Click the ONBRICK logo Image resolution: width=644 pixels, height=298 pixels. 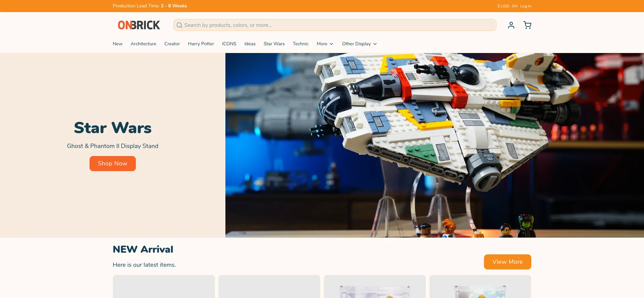coord(139,25)
